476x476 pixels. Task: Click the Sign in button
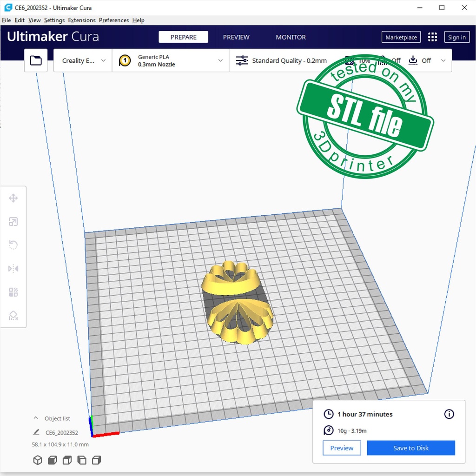point(456,37)
